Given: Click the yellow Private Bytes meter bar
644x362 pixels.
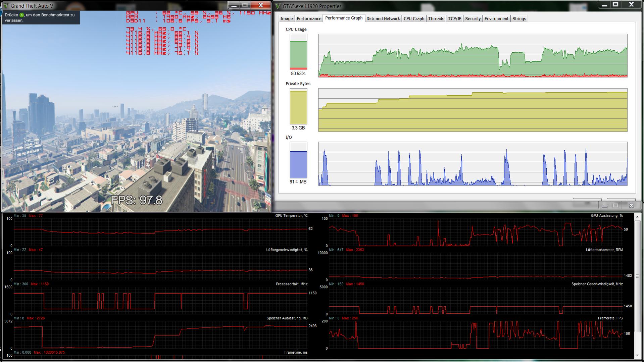Looking at the screenshot, I should coord(298,106).
